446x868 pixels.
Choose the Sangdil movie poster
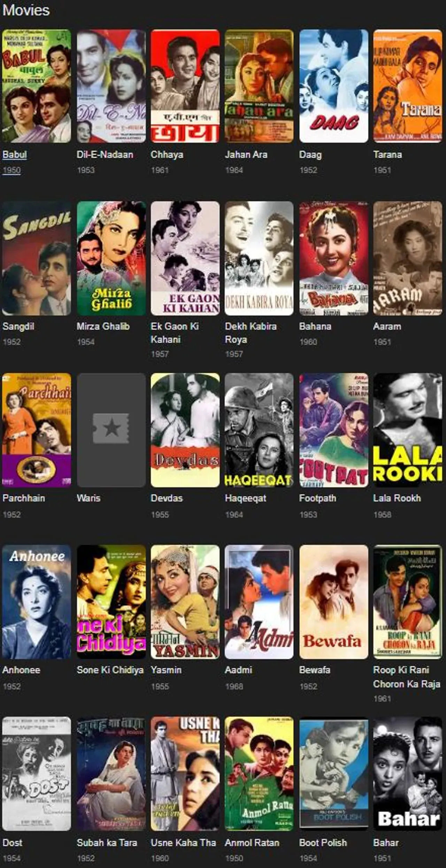click(37, 258)
